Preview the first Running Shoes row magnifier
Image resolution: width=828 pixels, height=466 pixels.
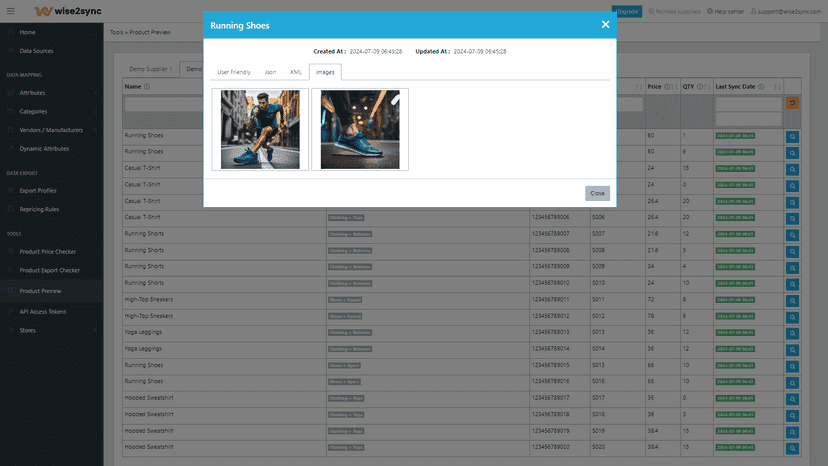point(792,137)
